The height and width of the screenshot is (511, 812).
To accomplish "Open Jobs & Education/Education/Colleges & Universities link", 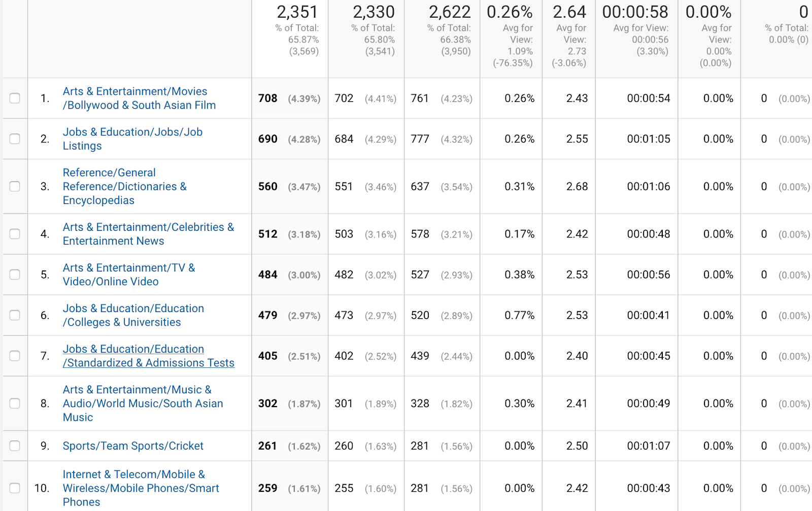I will [133, 315].
